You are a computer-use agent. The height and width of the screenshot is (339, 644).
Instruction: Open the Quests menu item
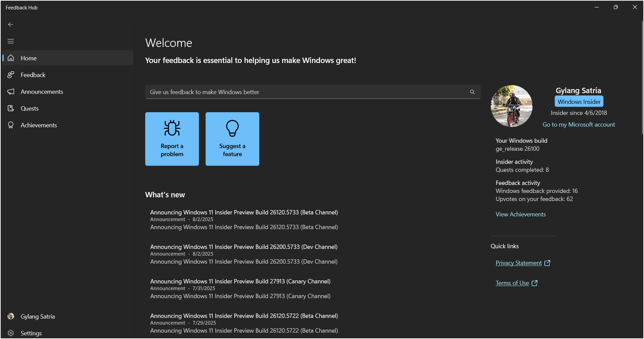pos(67,108)
